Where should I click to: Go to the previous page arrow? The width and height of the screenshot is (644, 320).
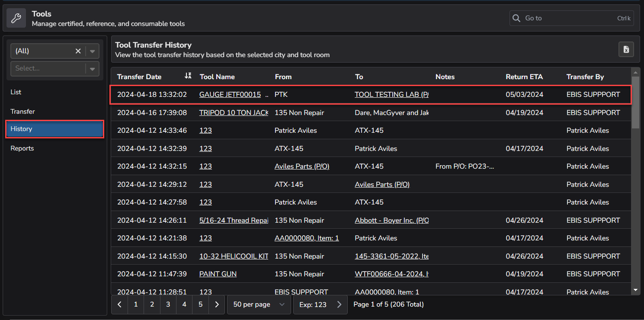point(119,304)
